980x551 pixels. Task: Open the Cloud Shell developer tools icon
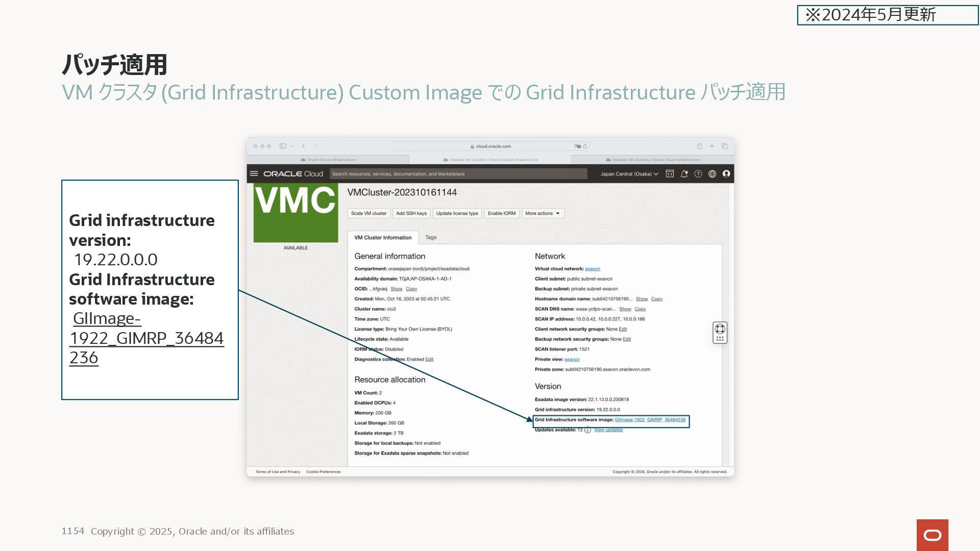(x=670, y=174)
